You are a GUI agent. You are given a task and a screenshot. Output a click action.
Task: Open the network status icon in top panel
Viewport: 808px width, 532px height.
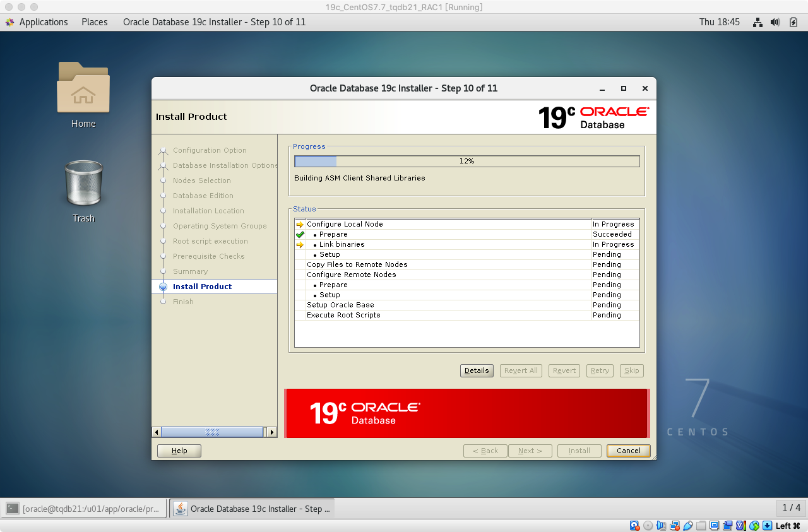point(758,22)
